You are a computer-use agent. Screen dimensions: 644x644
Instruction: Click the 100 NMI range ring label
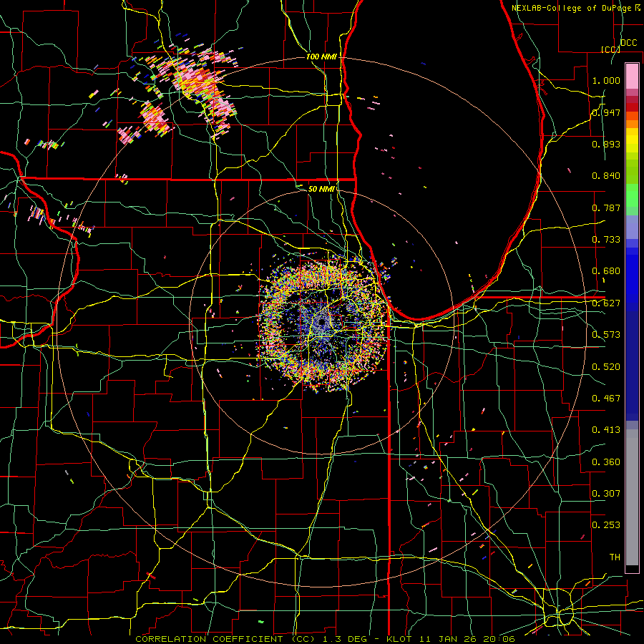point(321,57)
